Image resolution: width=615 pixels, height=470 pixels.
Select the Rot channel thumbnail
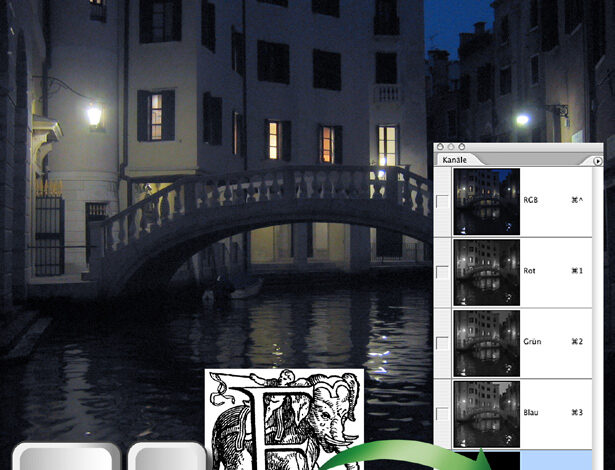click(487, 272)
